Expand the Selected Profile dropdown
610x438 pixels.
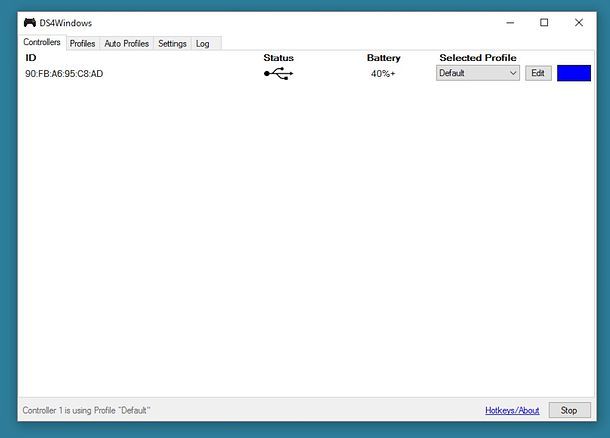(478, 73)
